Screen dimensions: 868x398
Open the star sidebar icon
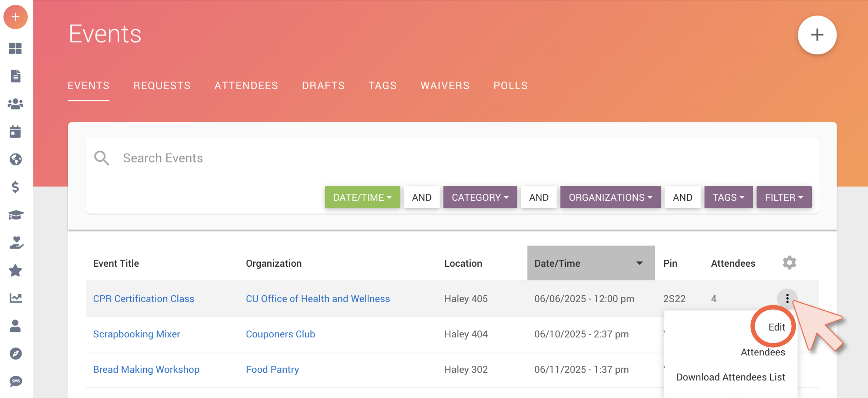[x=15, y=270]
